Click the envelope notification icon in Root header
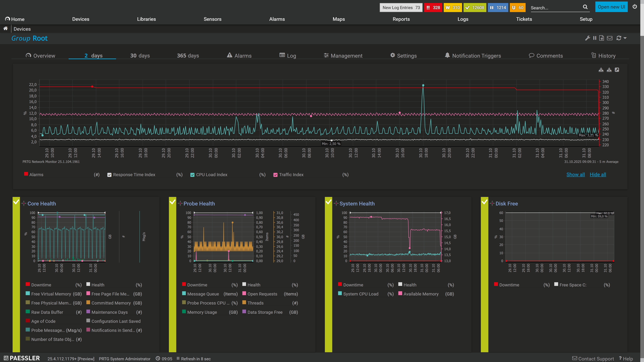644x362 pixels. click(x=610, y=38)
